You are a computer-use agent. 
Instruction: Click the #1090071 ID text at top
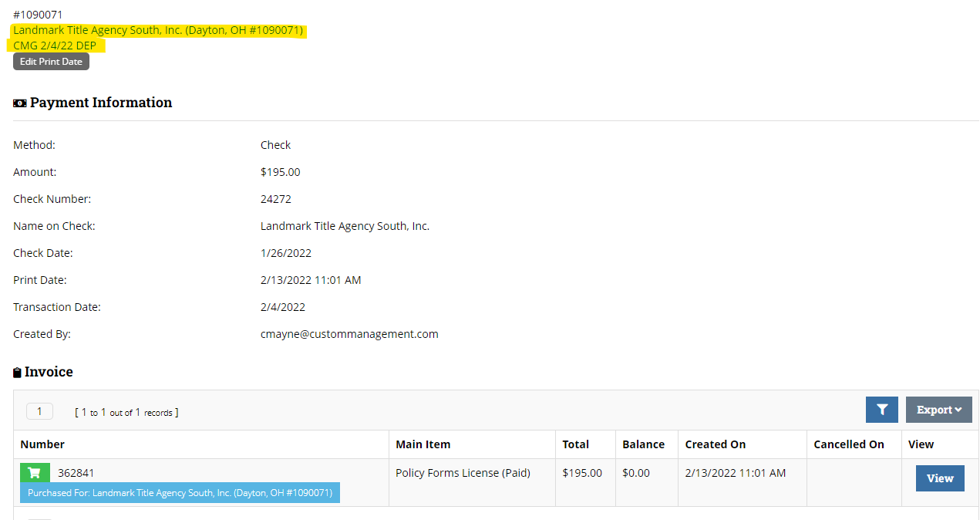pos(38,15)
